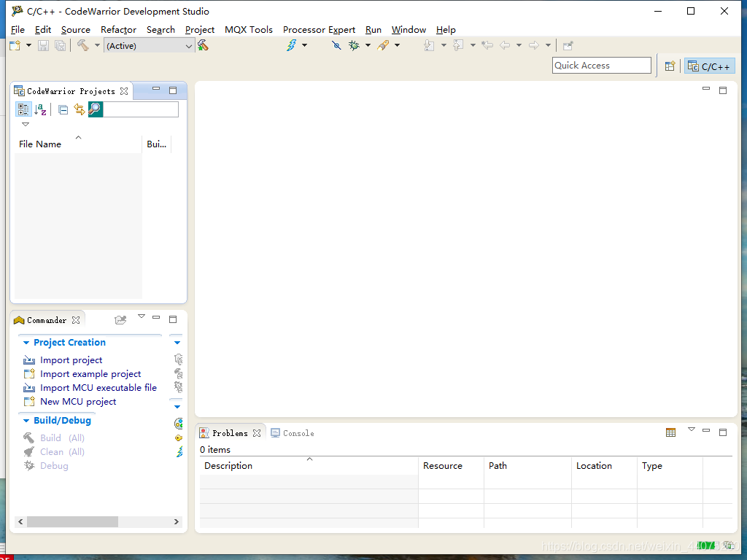Click the Debug link in Commander

(54, 466)
